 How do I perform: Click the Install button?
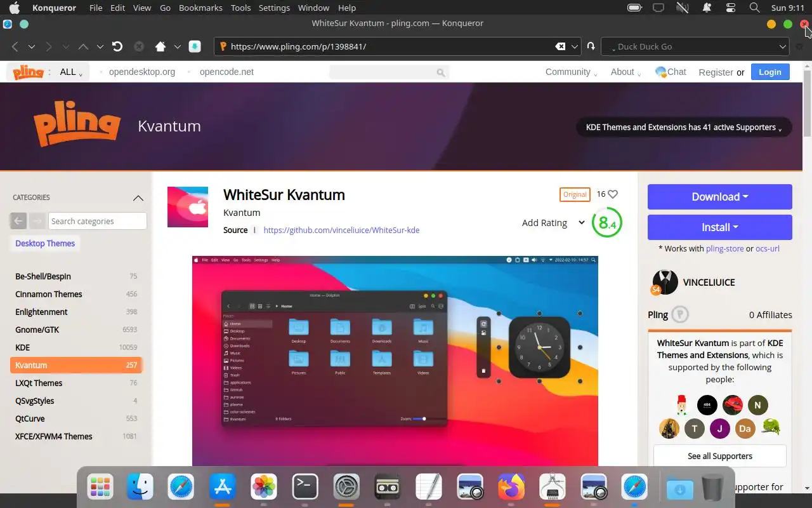[720, 227]
